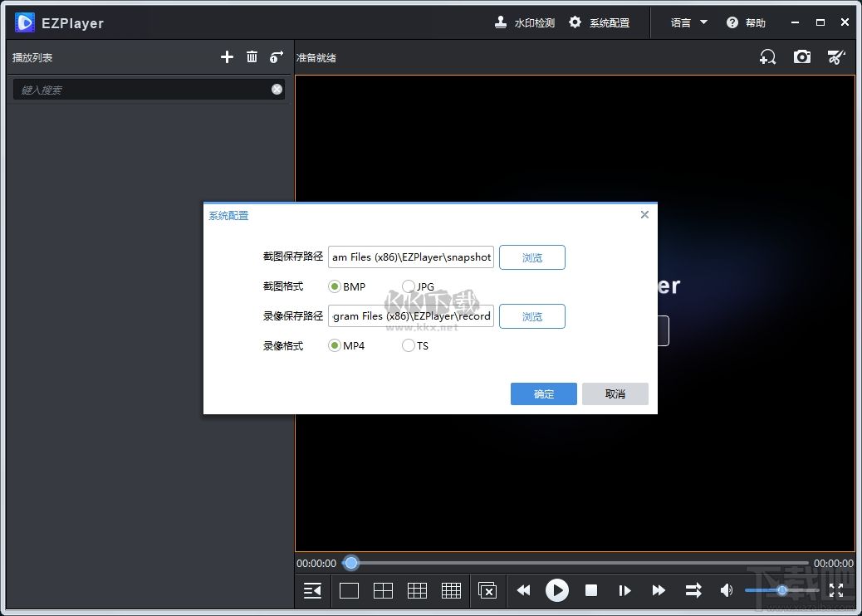Switch to single-pane video layout
Image resolution: width=862 pixels, height=616 pixels.
349,590
